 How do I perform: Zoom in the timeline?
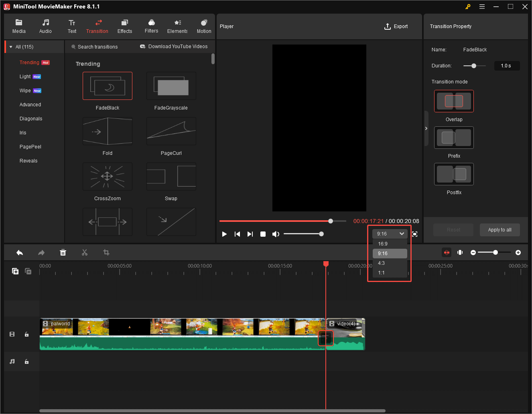coord(518,252)
